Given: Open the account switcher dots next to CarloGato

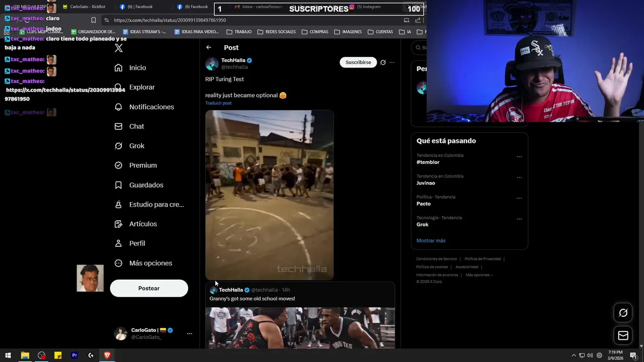Looking at the screenshot, I should coord(190,333).
